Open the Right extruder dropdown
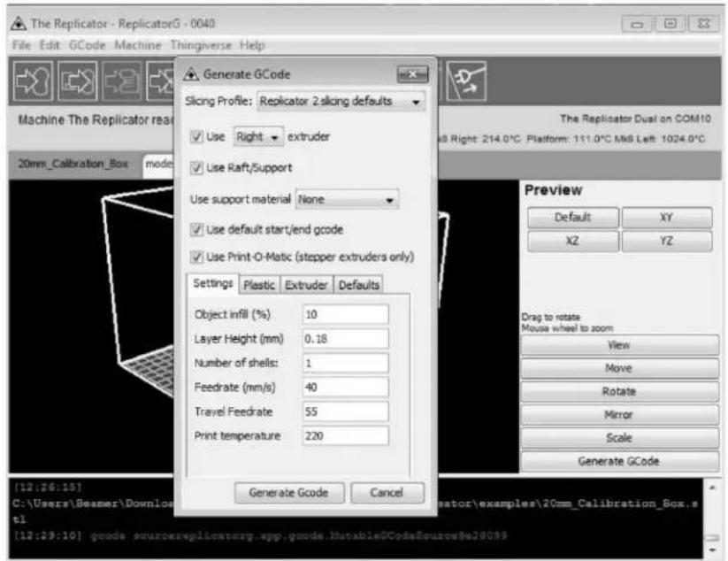The width and height of the screenshot is (728, 561). (x=258, y=137)
